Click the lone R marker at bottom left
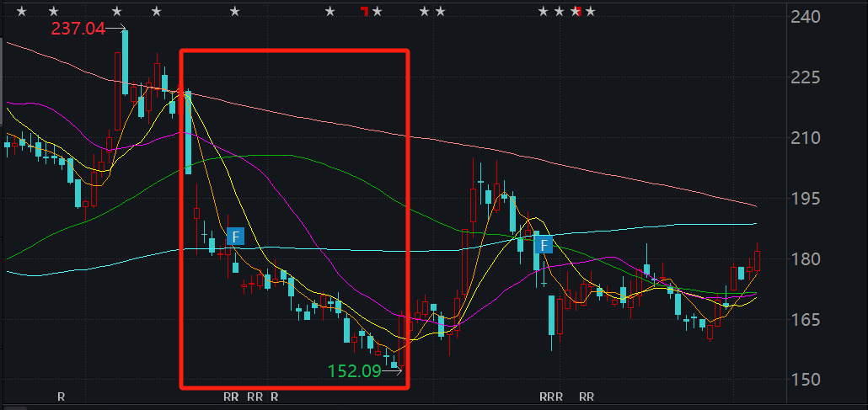The image size is (868, 410). [x=62, y=397]
